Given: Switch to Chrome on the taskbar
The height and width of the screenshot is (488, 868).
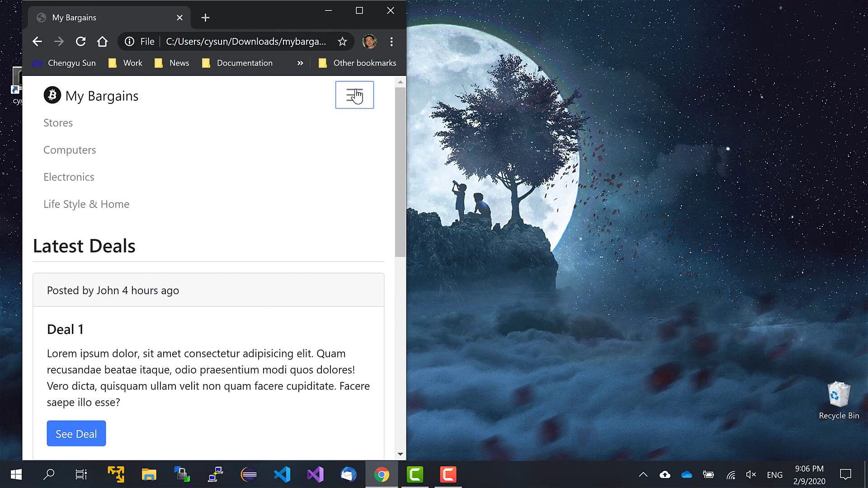Looking at the screenshot, I should tap(382, 474).
